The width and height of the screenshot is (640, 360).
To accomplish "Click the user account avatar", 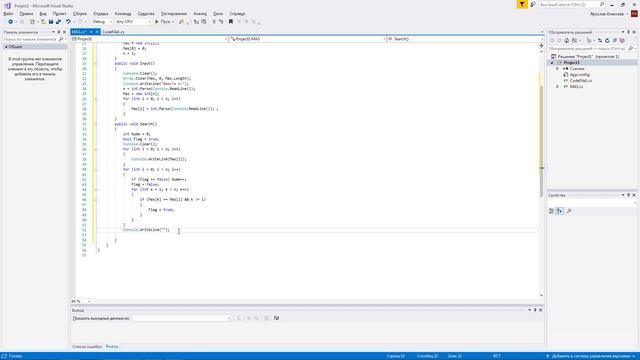I will [634, 14].
